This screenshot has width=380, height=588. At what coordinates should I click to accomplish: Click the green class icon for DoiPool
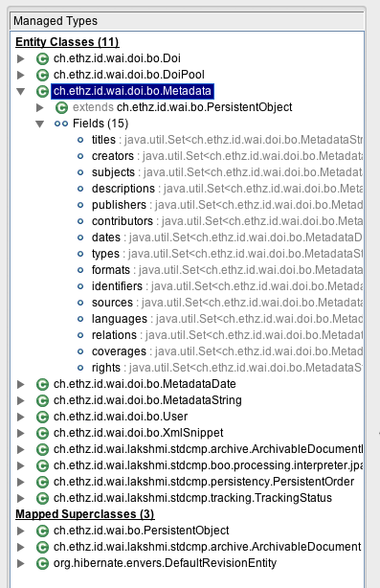(42, 75)
